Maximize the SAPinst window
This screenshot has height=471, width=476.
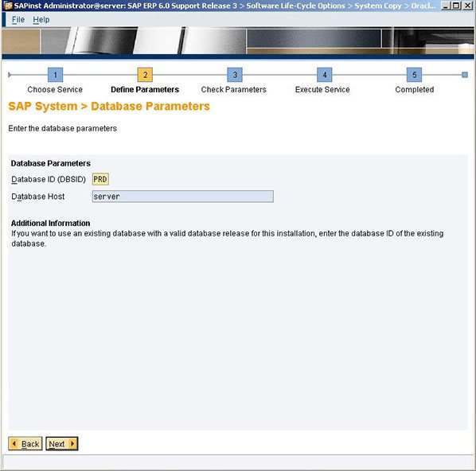pos(456,6)
